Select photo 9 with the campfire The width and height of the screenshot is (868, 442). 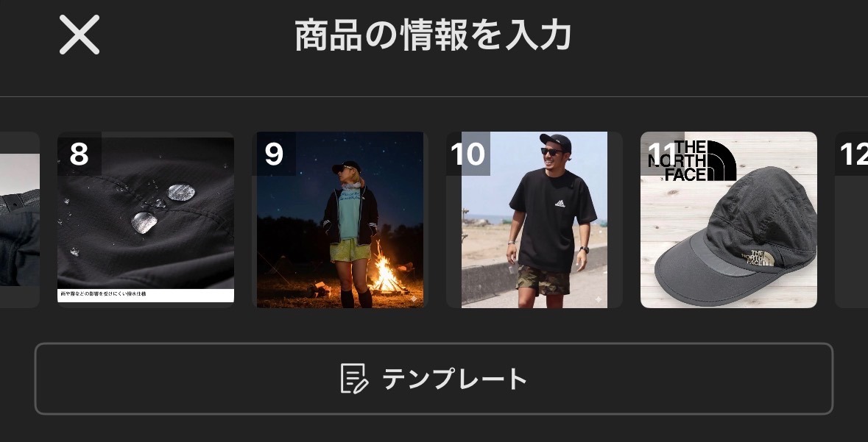340,220
